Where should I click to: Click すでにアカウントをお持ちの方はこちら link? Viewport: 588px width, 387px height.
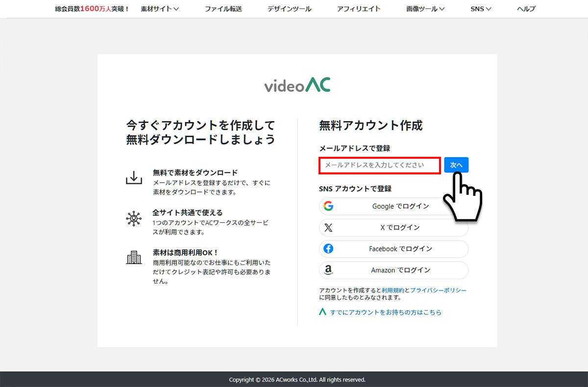(x=386, y=312)
